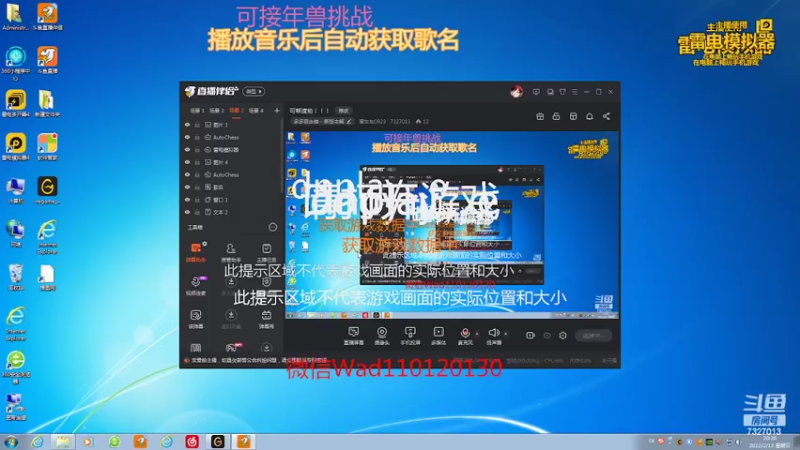Image resolution: width=800 pixels, height=450 pixels.
Task: Open the skin (shirt) icon in title bar
Action: click(x=562, y=92)
